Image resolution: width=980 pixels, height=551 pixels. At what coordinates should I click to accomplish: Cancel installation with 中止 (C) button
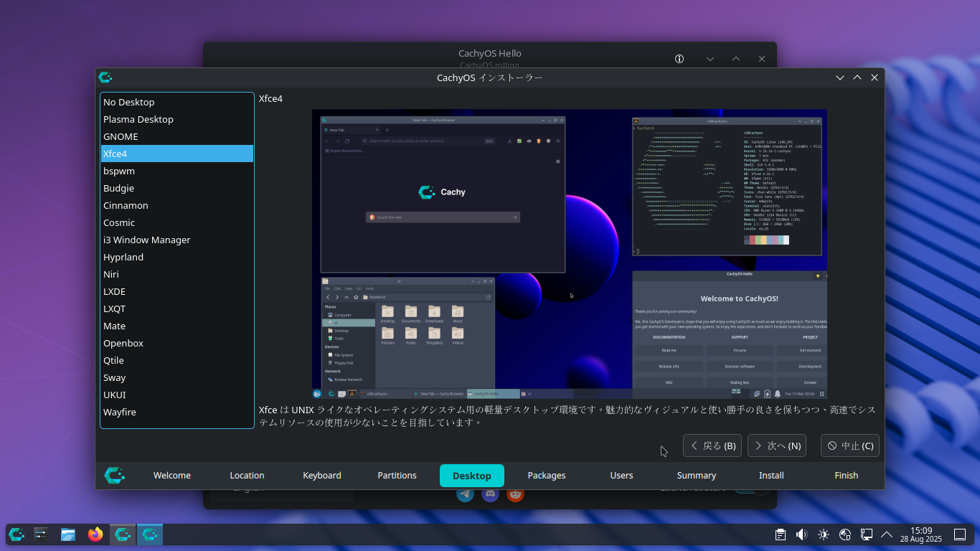850,446
